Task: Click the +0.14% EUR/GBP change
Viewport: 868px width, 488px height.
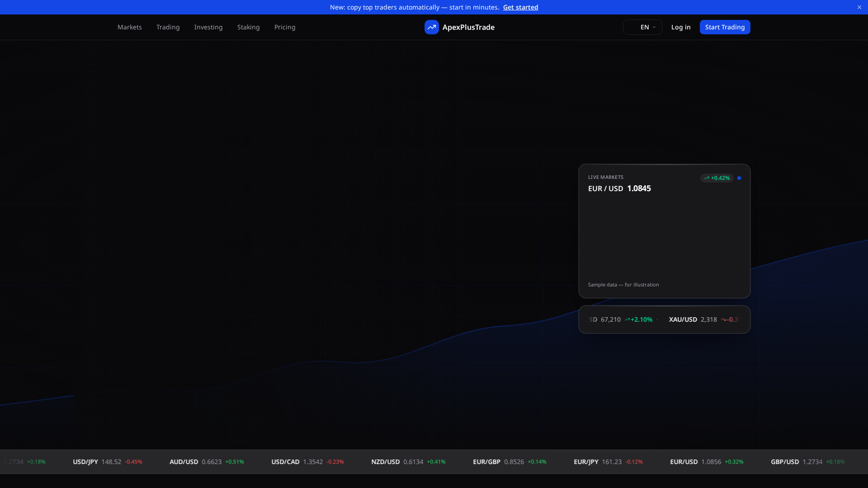Action: (x=537, y=462)
